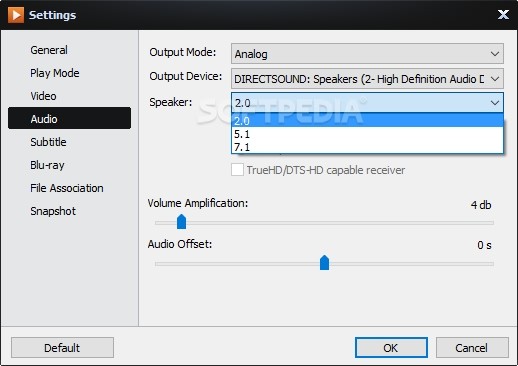
Task: Choose 7.1 speaker option
Action: pos(367,147)
